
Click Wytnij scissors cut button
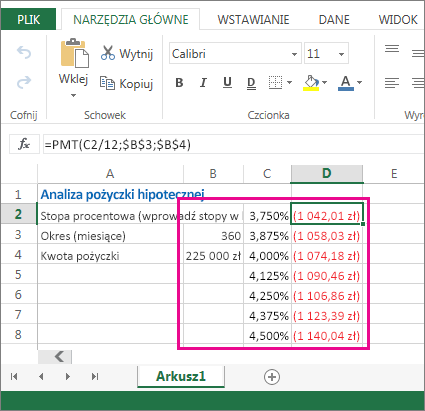pos(127,53)
